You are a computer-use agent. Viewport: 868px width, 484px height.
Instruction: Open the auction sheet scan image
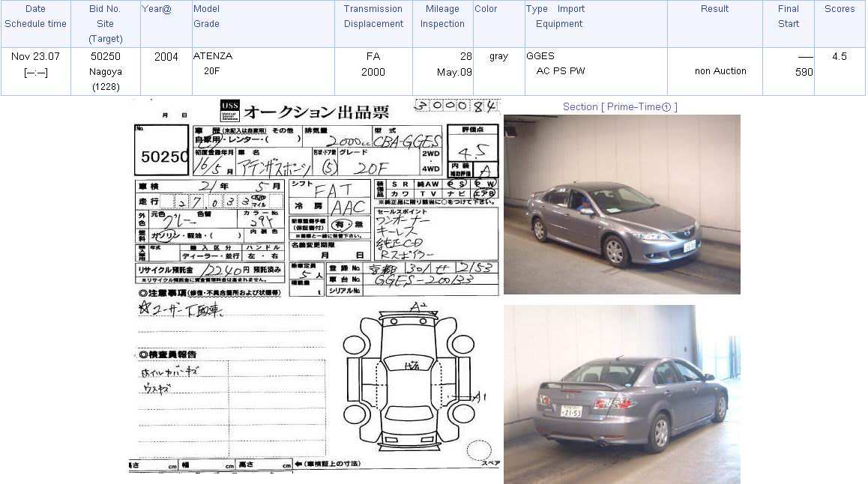click(316, 285)
